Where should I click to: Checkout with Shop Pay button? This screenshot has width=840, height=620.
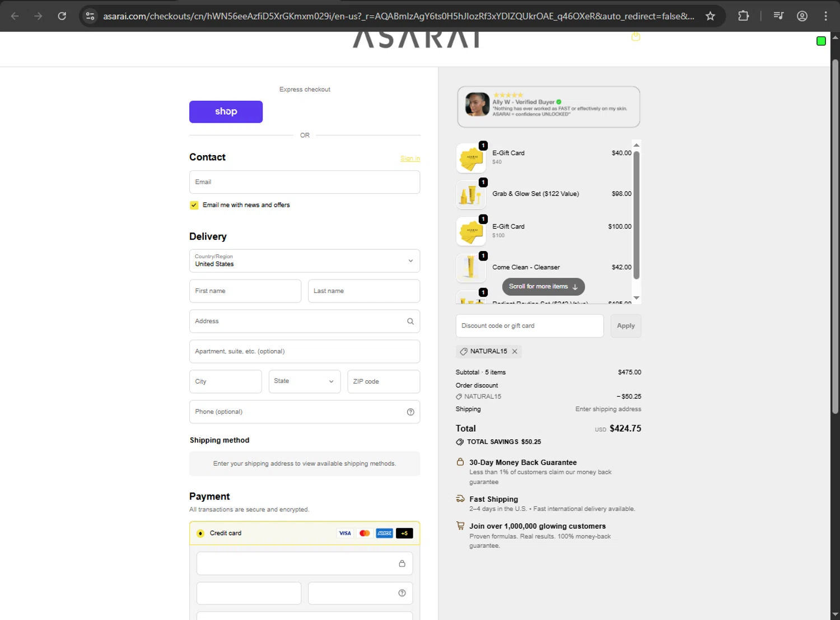[226, 111]
